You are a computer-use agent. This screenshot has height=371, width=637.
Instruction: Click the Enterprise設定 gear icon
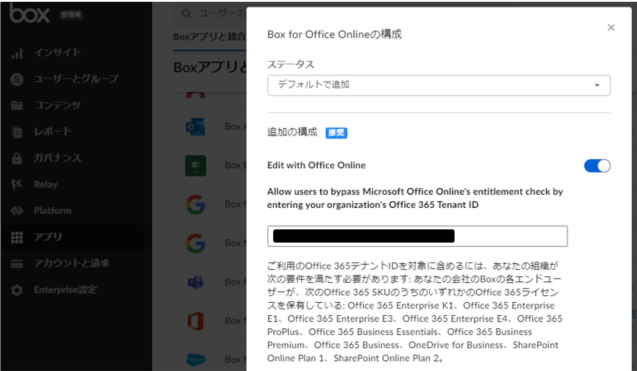click(x=17, y=290)
